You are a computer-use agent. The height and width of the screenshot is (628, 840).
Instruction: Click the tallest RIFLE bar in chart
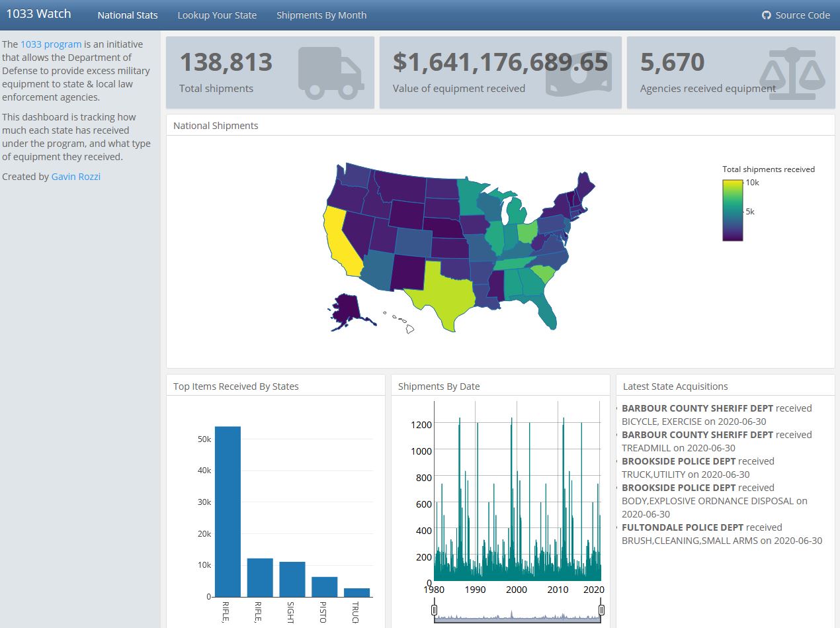tap(228, 511)
